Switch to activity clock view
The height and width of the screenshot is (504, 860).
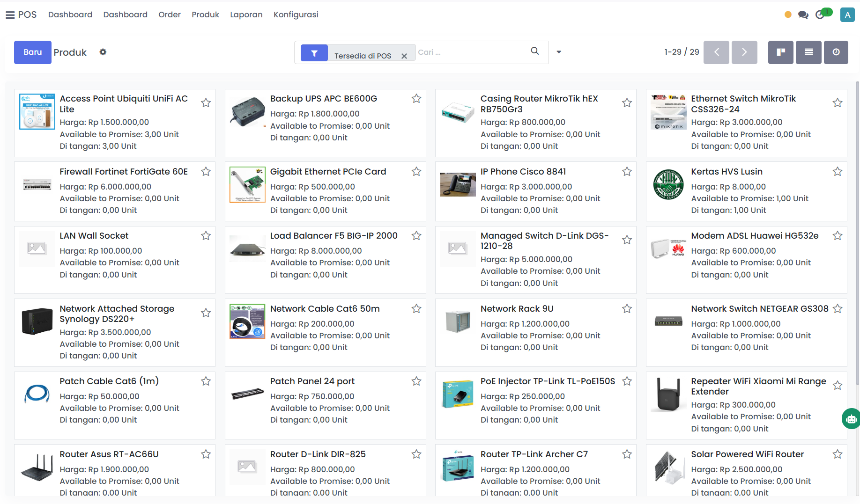(x=836, y=52)
